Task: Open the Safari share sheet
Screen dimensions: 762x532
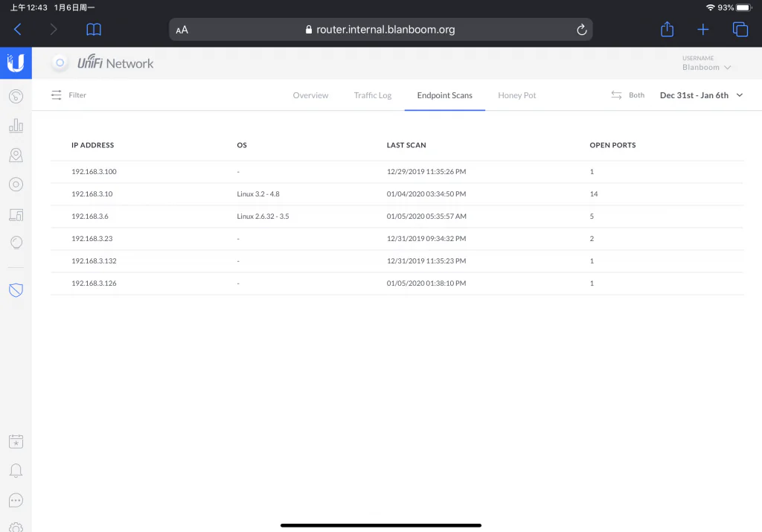Action: (x=667, y=29)
